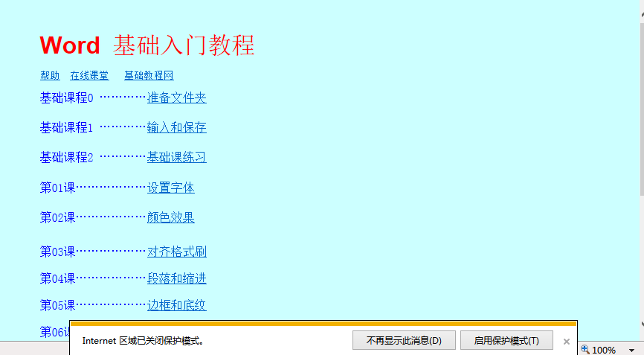Image resolution: width=644 pixels, height=355 pixels.
Task: Click the 基础课程1 label
Action: (66, 127)
